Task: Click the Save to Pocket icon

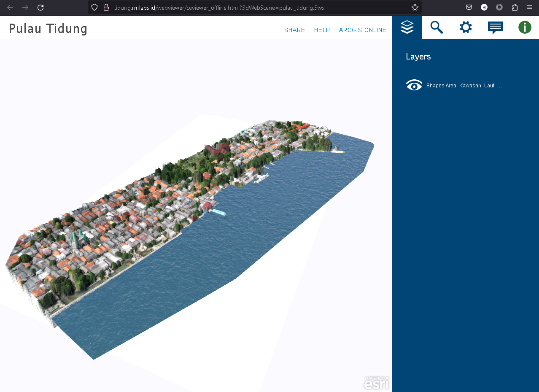Action: point(469,8)
